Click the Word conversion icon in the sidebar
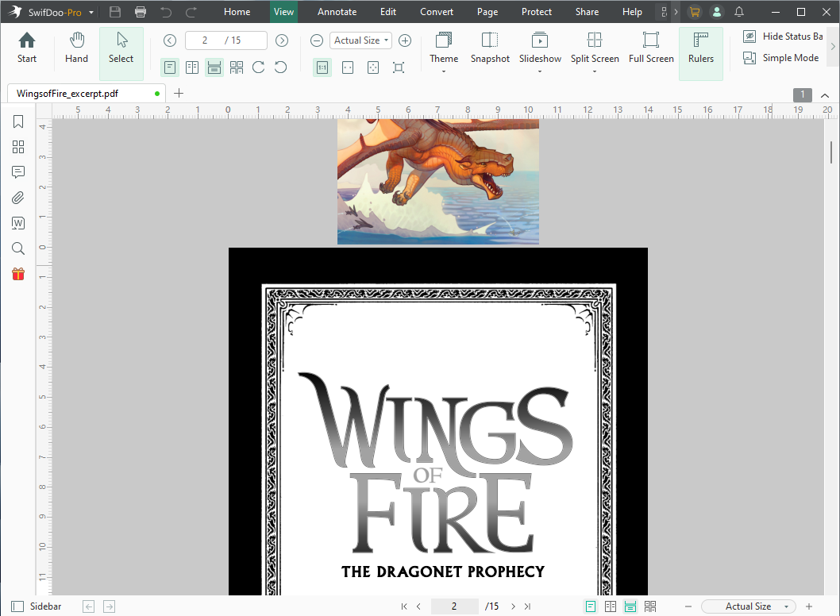This screenshot has height=616, width=840. (18, 223)
